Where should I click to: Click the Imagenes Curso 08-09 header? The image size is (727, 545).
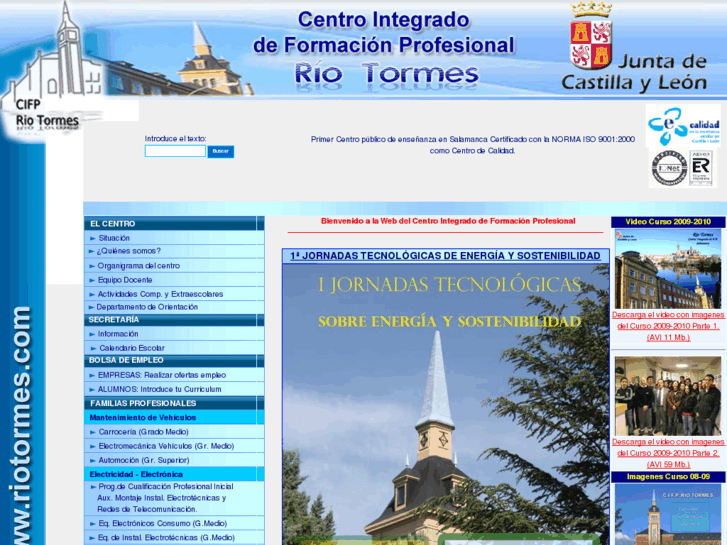click(668, 477)
